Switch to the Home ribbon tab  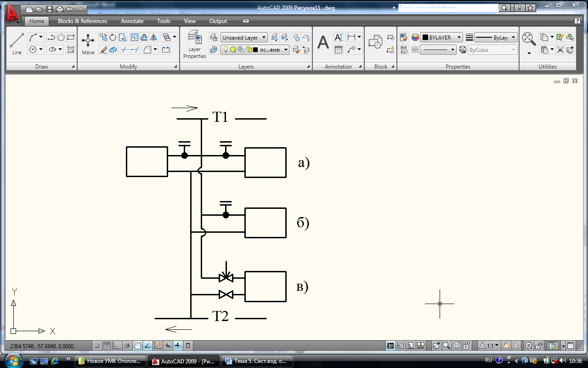point(37,21)
